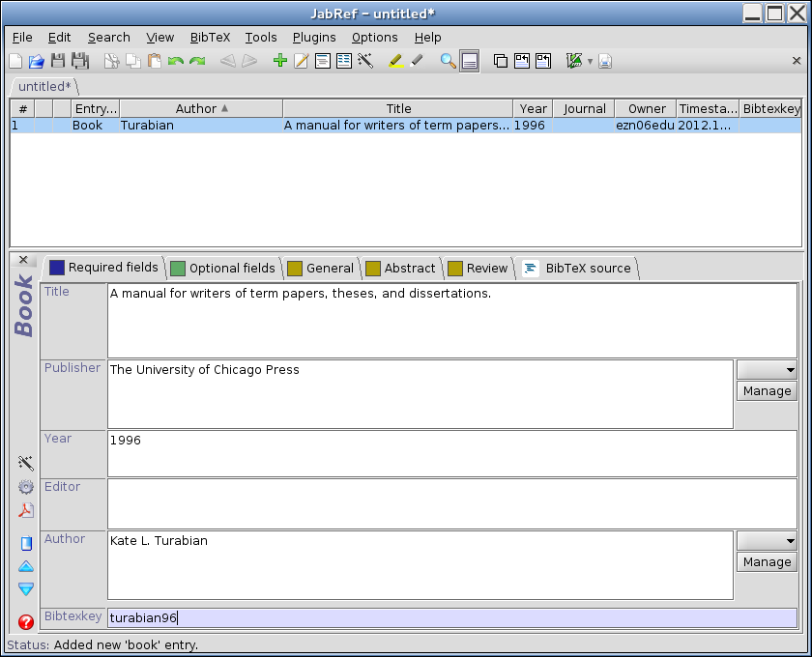Open the BibTeX menu
The height and width of the screenshot is (657, 812).
210,37
